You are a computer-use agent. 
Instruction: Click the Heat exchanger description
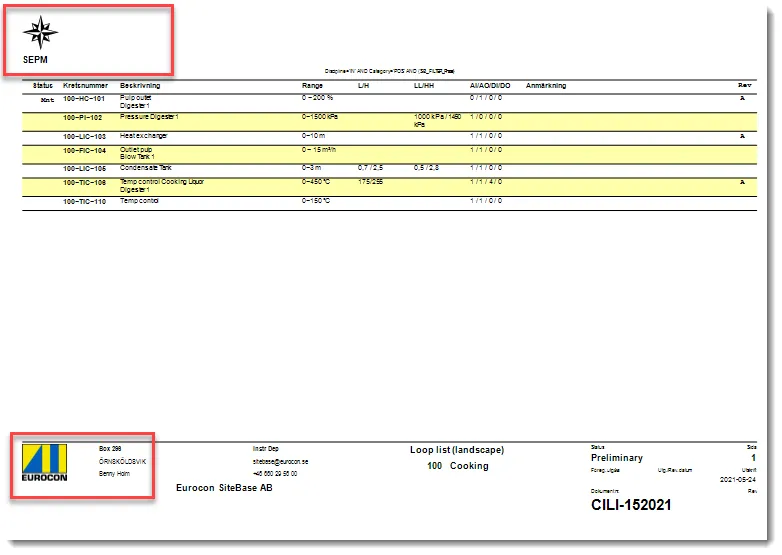tap(144, 136)
